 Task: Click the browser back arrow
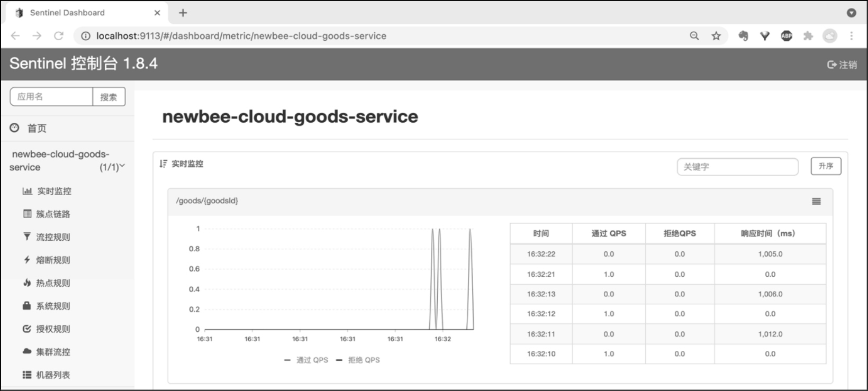point(15,35)
